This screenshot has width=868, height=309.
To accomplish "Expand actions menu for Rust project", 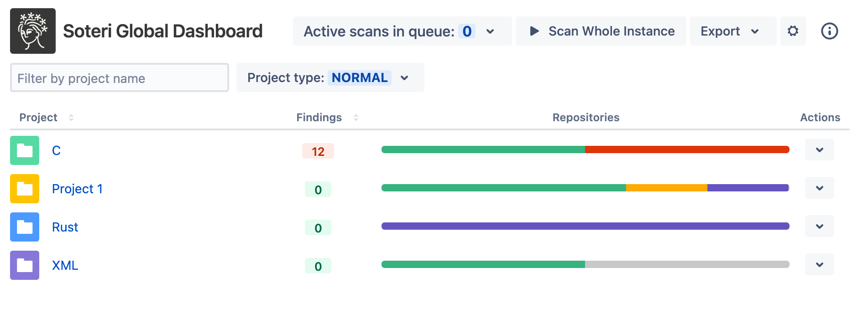I will 819,226.
